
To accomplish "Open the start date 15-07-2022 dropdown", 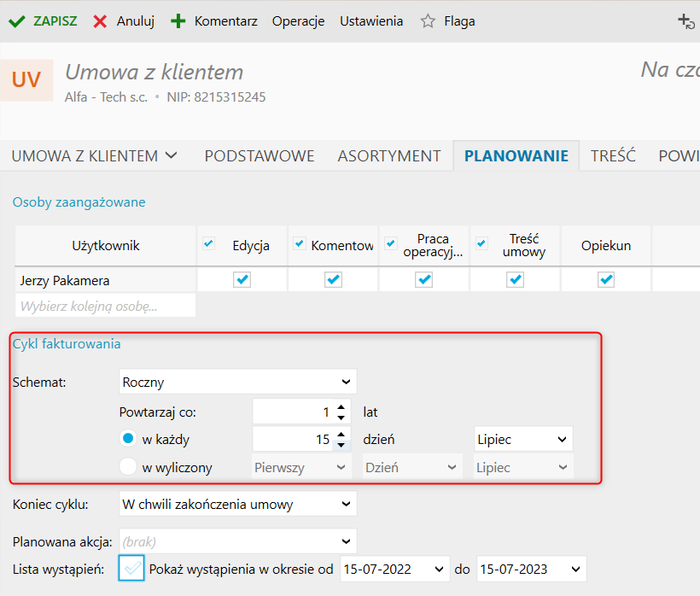I will pos(394,569).
